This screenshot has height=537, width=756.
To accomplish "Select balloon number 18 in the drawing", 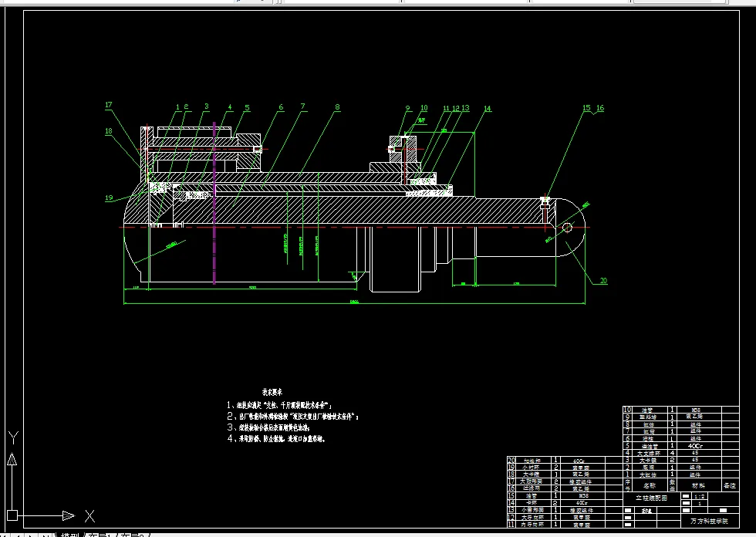I will coord(109,130).
